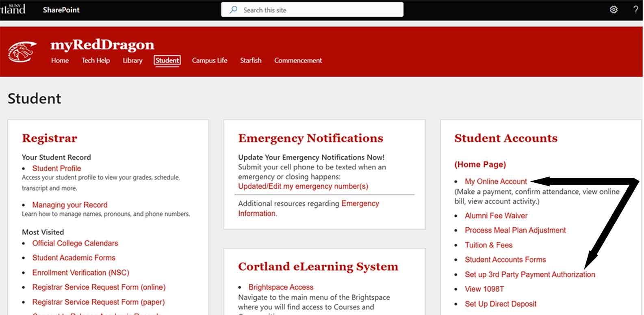The width and height of the screenshot is (644, 315).
Task: Open the Student Accounts Forms link
Action: click(505, 260)
